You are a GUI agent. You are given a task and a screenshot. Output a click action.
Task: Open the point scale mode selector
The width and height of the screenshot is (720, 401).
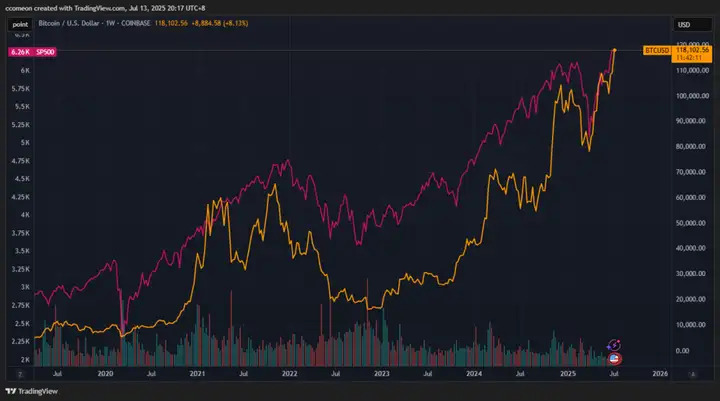[20, 24]
